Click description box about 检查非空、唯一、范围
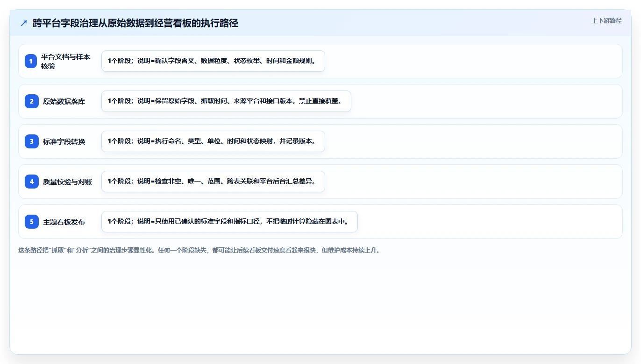Image resolution: width=641 pixels, height=364 pixels. [213, 182]
